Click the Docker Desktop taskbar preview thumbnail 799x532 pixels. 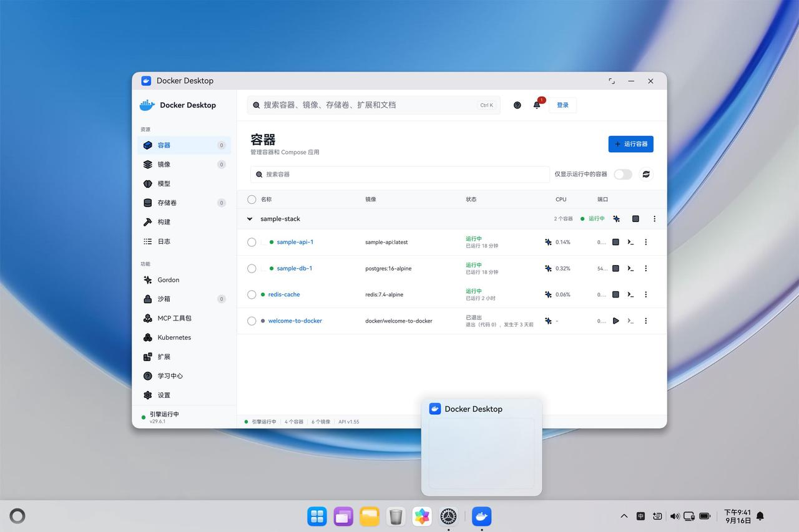[x=481, y=453]
